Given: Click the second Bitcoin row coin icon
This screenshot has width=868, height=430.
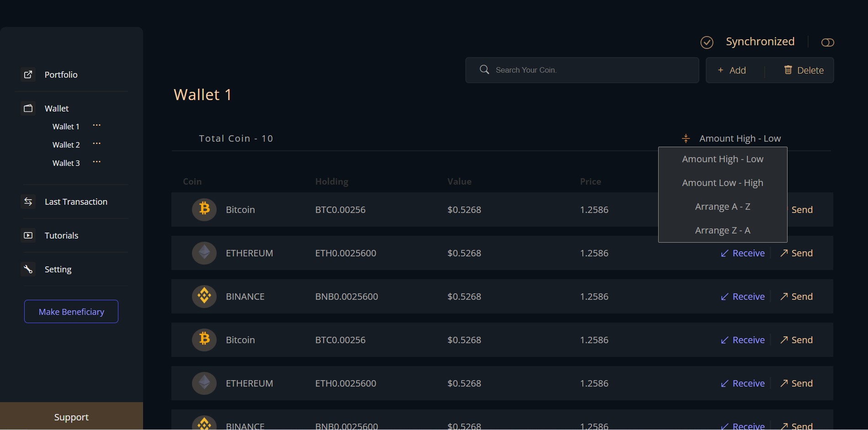Looking at the screenshot, I should pyautogui.click(x=204, y=340).
